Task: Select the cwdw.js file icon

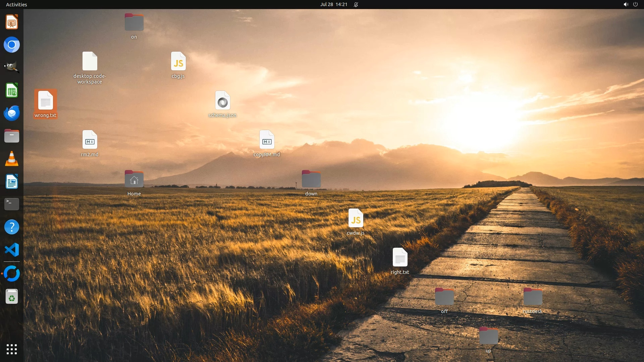Action: [356, 219]
